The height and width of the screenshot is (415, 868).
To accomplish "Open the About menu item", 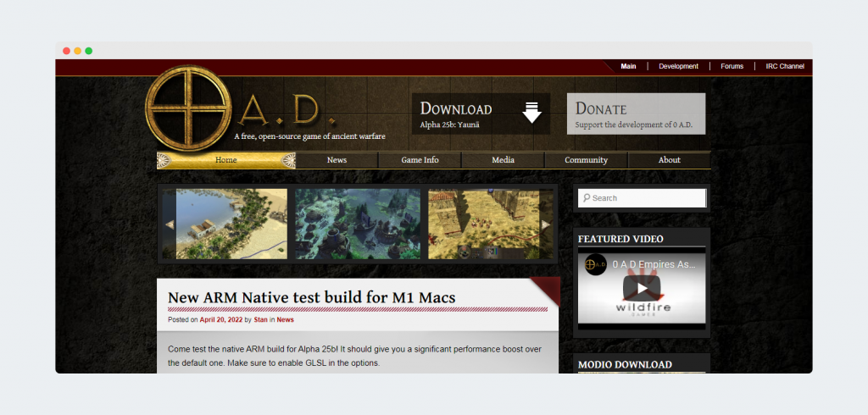I will [670, 160].
